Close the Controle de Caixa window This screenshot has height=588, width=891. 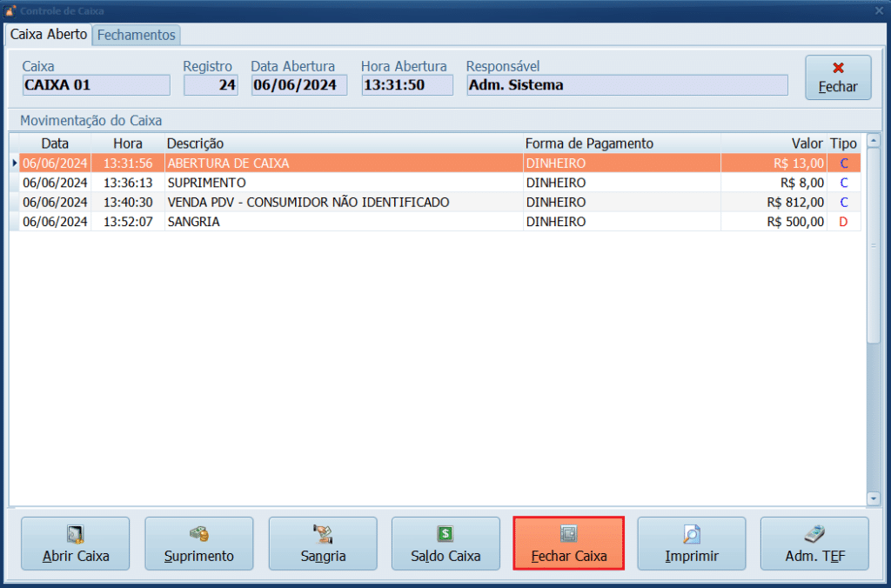(x=879, y=10)
